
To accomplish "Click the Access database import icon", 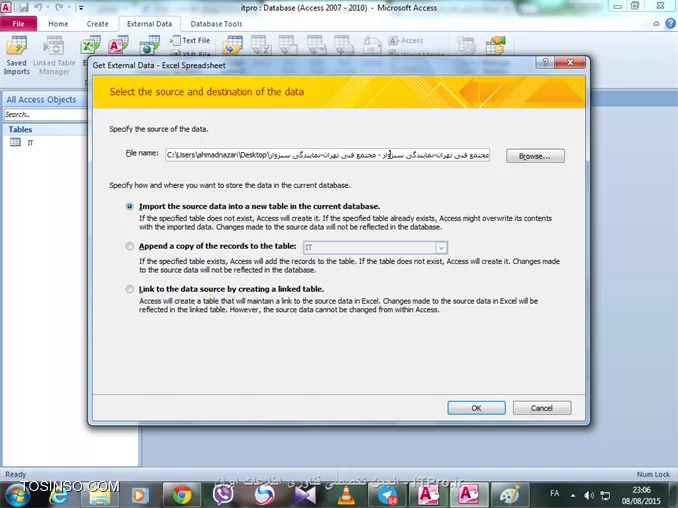I will (x=118, y=46).
